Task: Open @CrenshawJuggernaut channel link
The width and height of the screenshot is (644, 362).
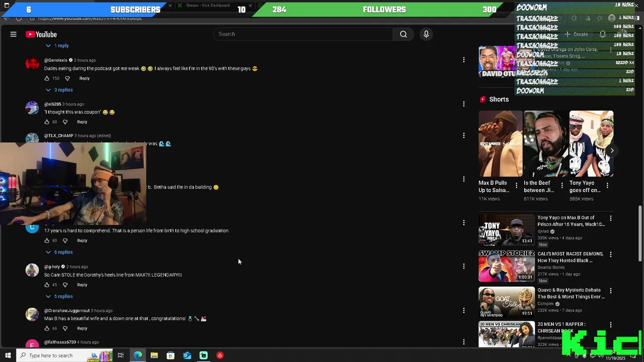Action: coord(67,311)
